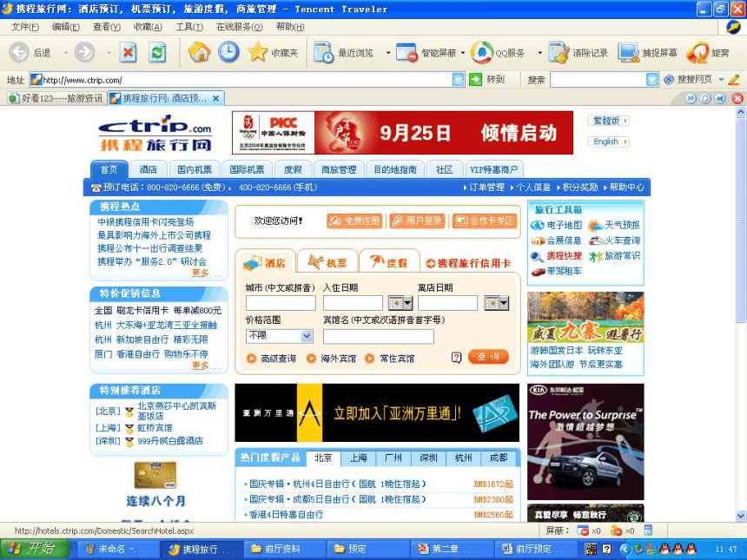Switch to 好看123 browser tab

click(56, 99)
